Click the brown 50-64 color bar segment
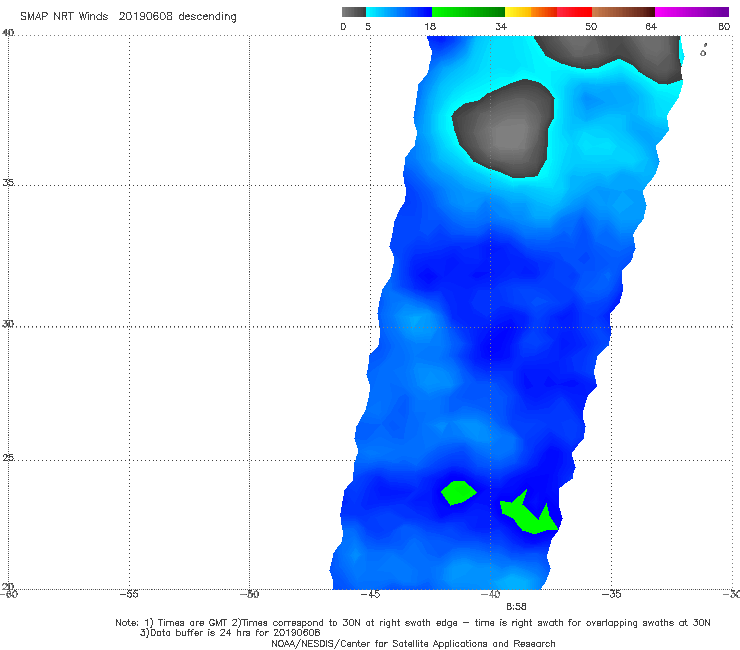 (623, 12)
